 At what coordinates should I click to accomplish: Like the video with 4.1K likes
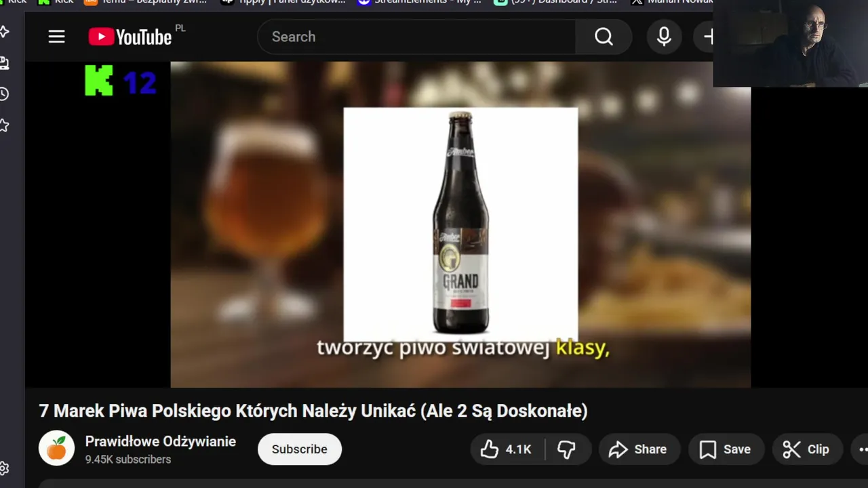coord(506,449)
